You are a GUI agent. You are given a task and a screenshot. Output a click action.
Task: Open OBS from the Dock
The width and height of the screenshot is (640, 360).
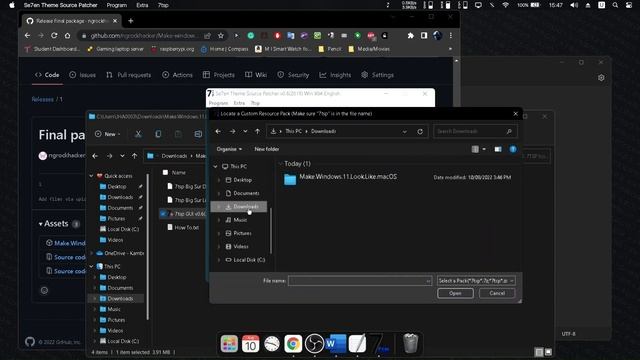(314, 344)
